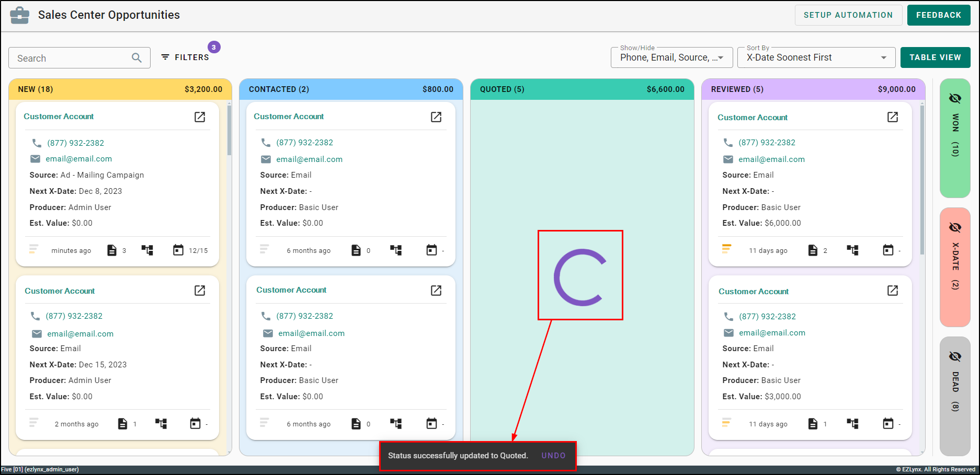Toggle visibility eye on X-DATE column
The image size is (980, 475).
(x=955, y=227)
